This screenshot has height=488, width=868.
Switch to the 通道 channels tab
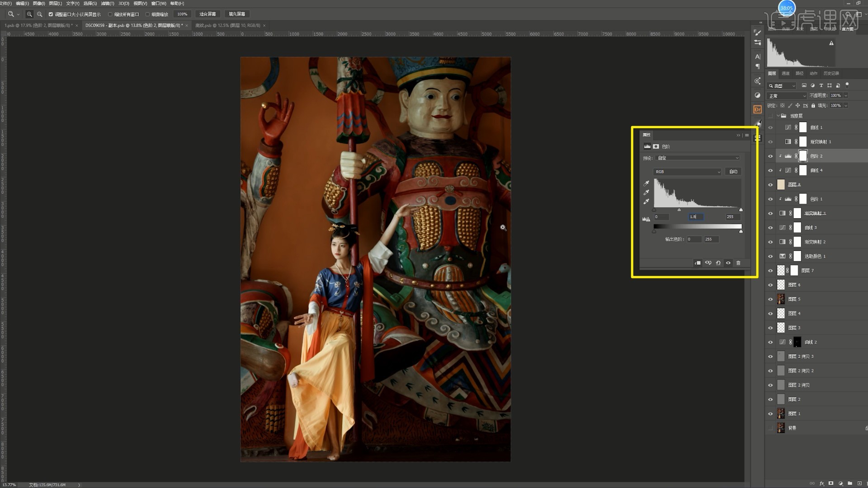pos(786,73)
